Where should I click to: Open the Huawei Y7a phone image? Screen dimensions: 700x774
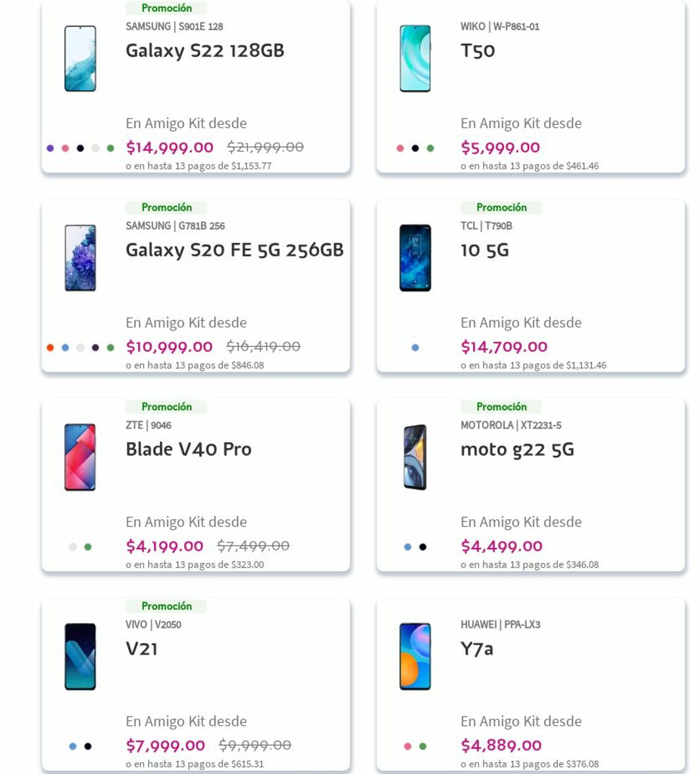point(415,656)
